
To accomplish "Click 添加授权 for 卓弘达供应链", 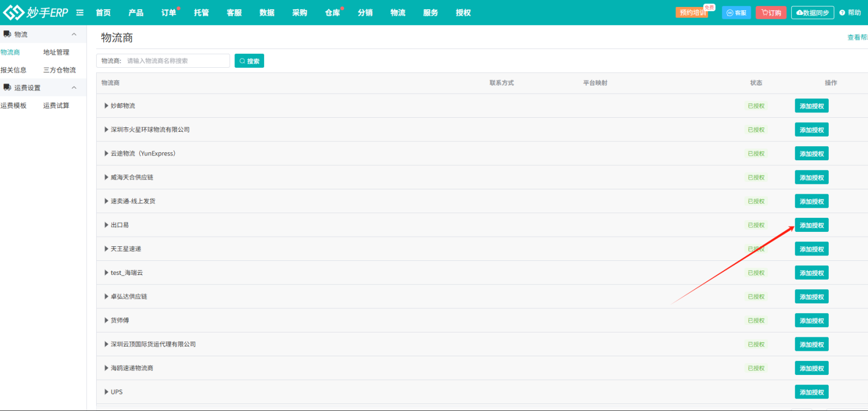I will (812, 296).
